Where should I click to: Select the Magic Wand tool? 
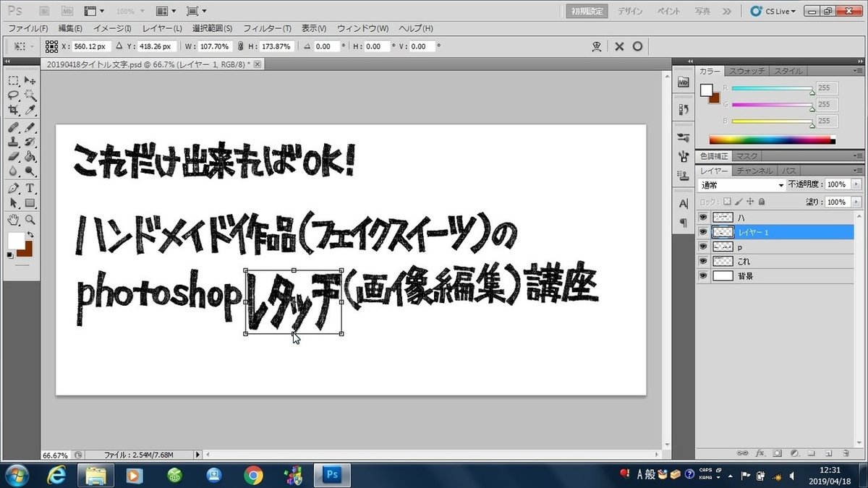tap(30, 95)
